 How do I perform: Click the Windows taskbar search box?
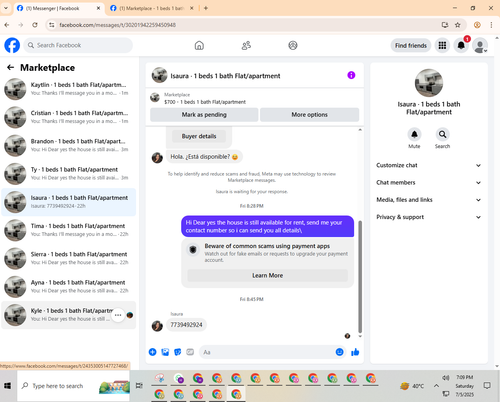pyautogui.click(x=73, y=386)
